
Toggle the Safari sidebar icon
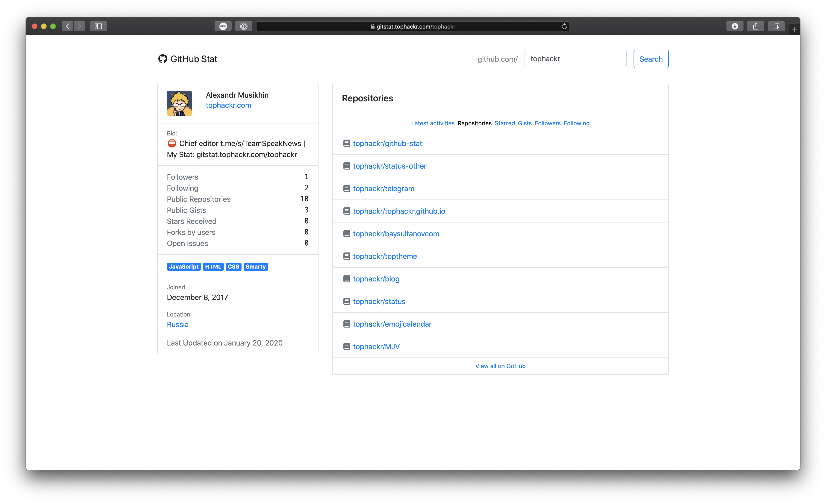point(98,26)
